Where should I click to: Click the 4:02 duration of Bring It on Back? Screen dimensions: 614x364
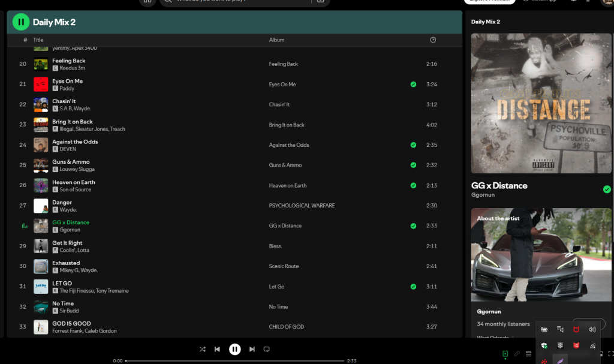[x=432, y=125]
